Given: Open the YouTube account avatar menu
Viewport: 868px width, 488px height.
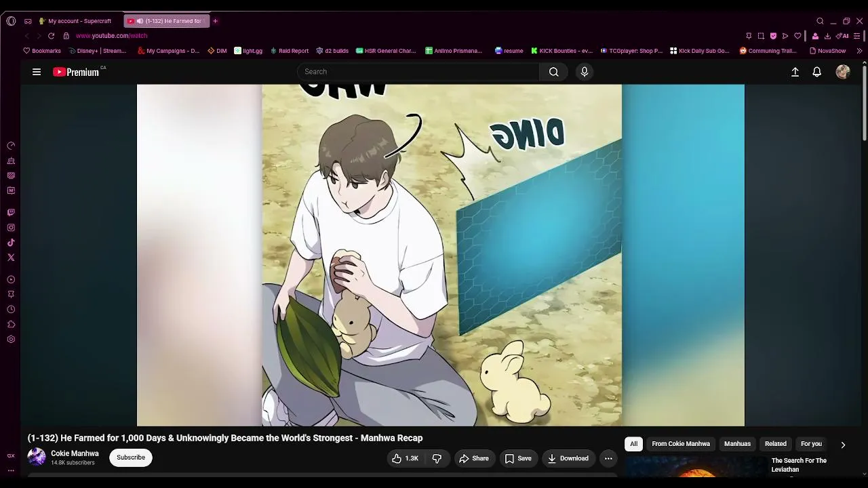Looking at the screenshot, I should [x=843, y=72].
